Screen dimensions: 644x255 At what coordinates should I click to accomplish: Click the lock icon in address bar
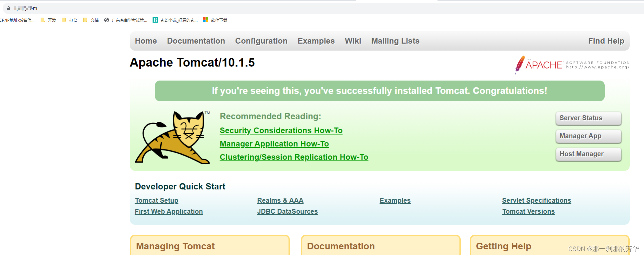pos(9,8)
